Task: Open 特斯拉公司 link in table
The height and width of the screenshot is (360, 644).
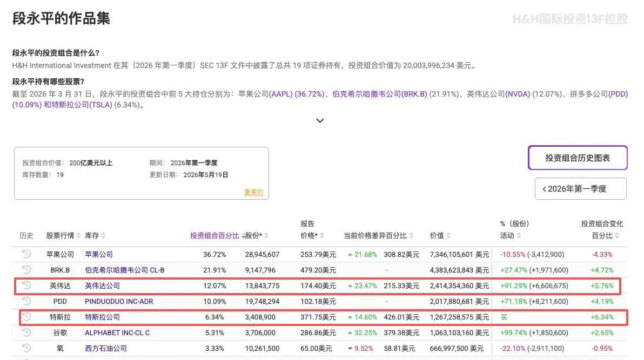Action: pos(102,317)
